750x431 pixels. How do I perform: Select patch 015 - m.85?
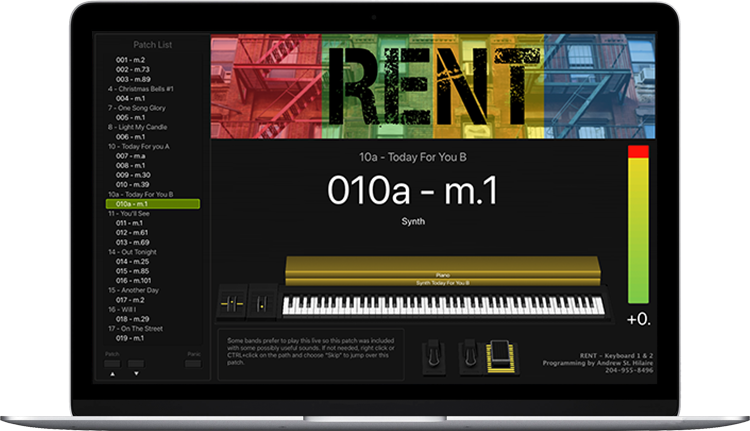point(132,271)
